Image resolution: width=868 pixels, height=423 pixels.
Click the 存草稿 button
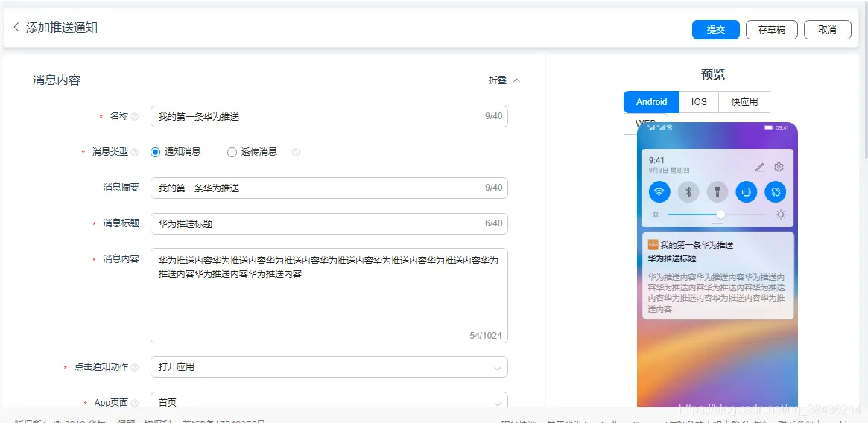click(x=772, y=29)
